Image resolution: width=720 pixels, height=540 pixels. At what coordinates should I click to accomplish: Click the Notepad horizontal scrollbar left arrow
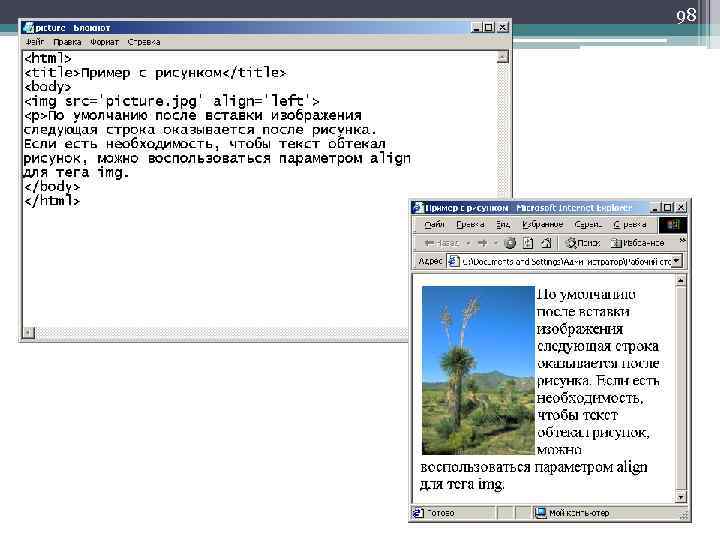click(28, 332)
